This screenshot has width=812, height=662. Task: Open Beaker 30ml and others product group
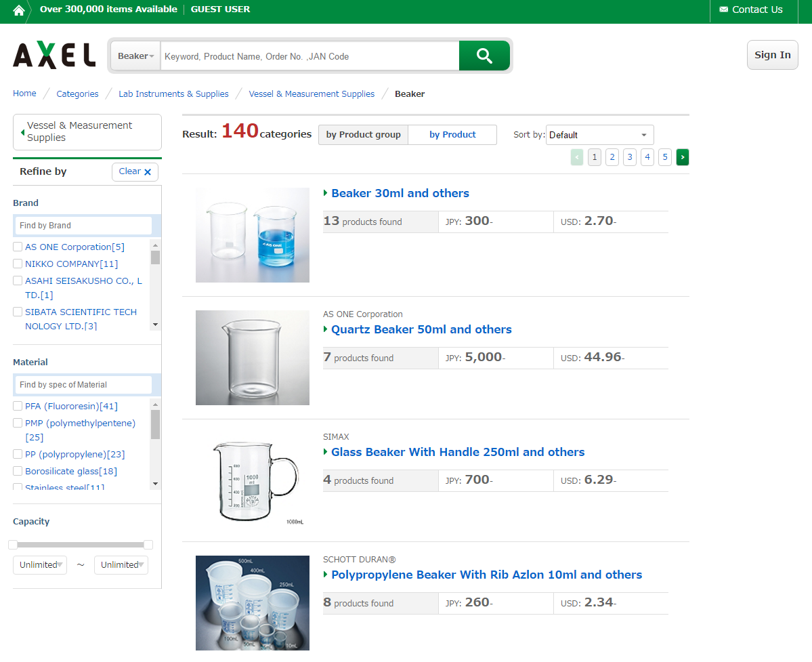coord(400,193)
